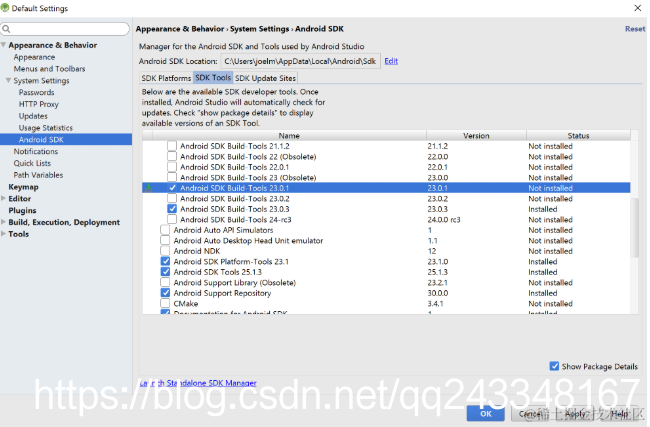The image size is (650, 427).
Task: Sort table by Version column header
Action: coord(476,136)
